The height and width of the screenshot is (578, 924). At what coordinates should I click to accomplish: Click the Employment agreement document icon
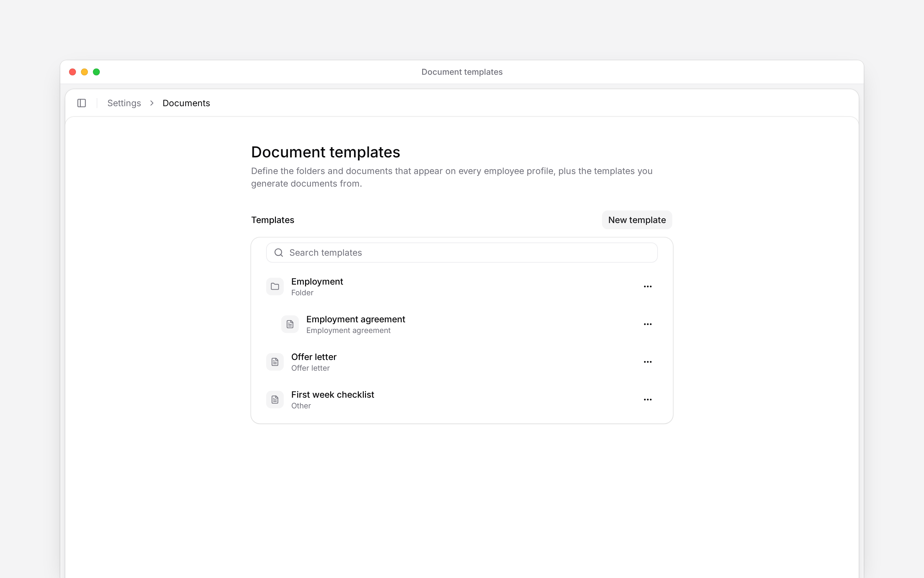(290, 324)
